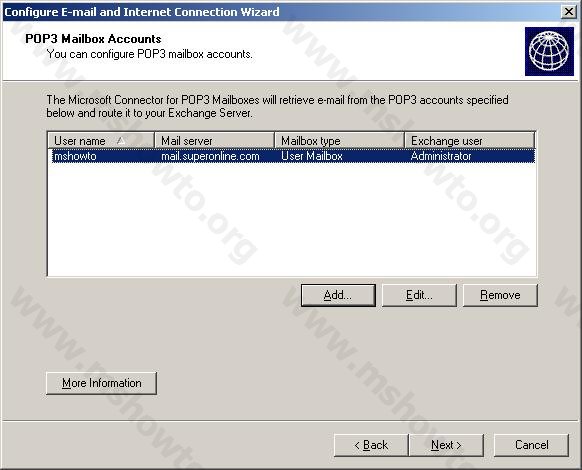
Task: Click the wizard title bar
Action: tap(282, 12)
